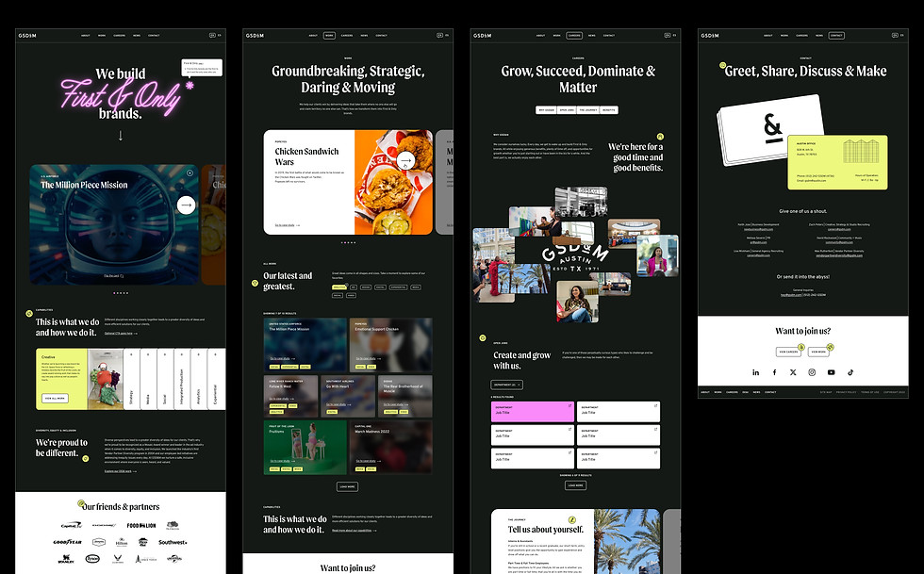Expand the Strategy vertical tab on home page
This screenshot has height=574, width=924.
click(x=131, y=379)
